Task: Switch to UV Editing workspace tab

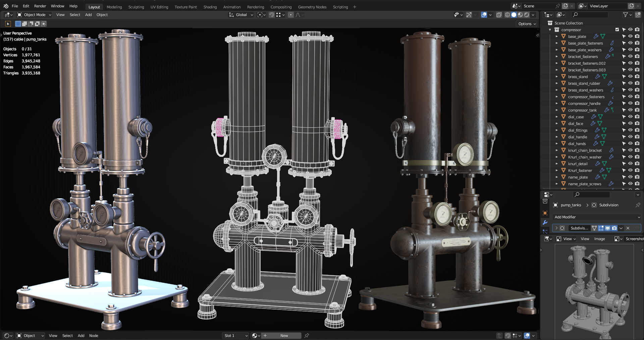Action: click(x=159, y=7)
